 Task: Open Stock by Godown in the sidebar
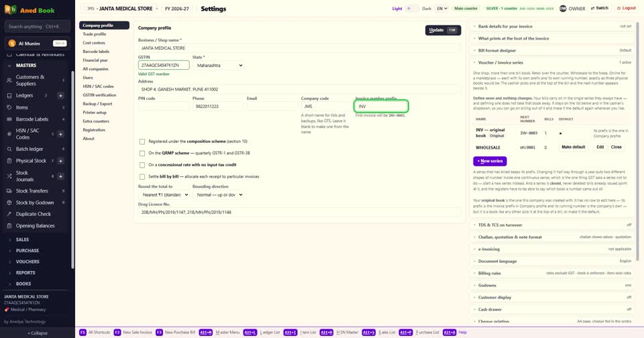(x=36, y=202)
